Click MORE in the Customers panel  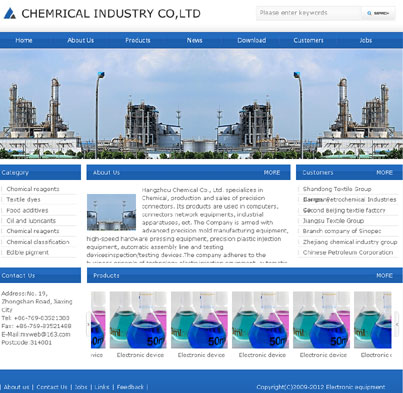click(x=384, y=172)
